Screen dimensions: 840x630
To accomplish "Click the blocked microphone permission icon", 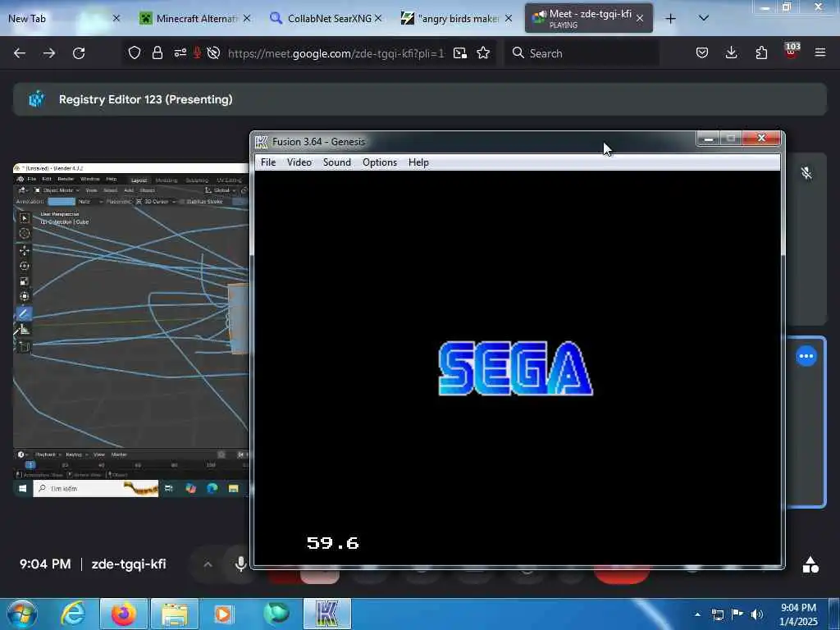I will tap(197, 52).
